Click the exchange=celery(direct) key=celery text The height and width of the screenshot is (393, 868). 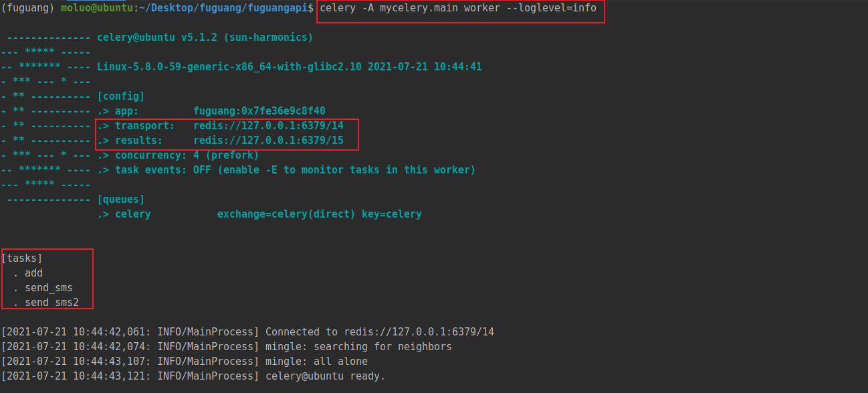tap(319, 214)
